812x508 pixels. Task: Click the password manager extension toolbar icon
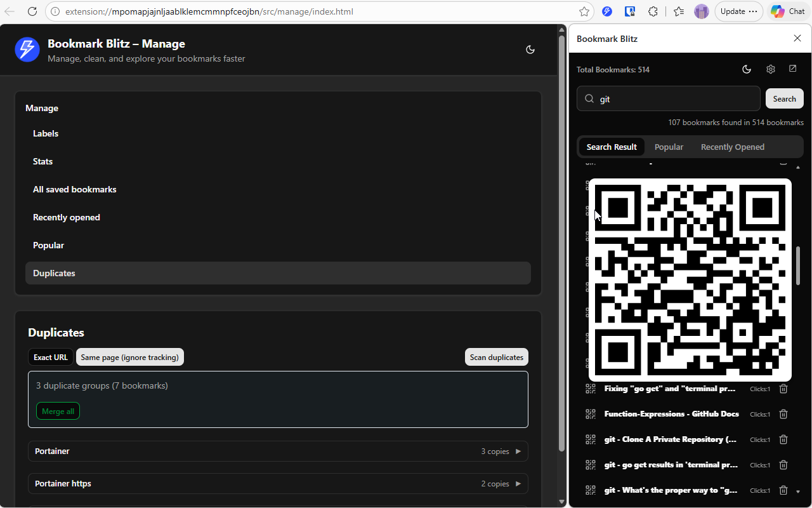point(630,11)
